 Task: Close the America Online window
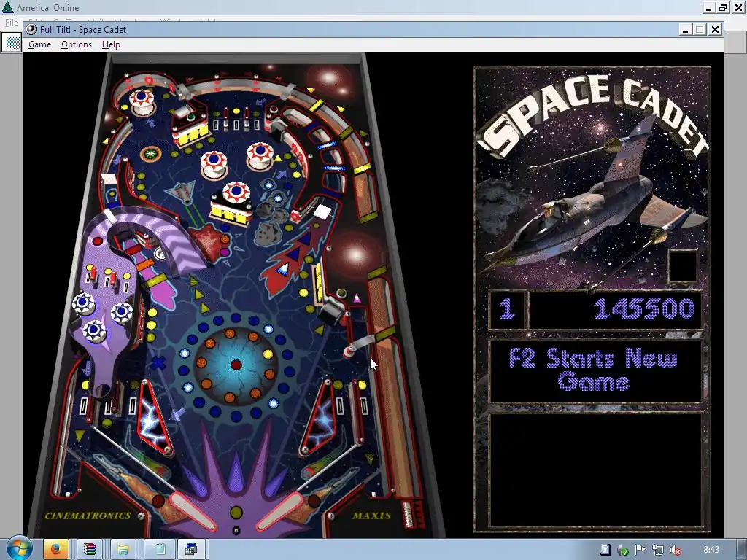pyautogui.click(x=738, y=7)
